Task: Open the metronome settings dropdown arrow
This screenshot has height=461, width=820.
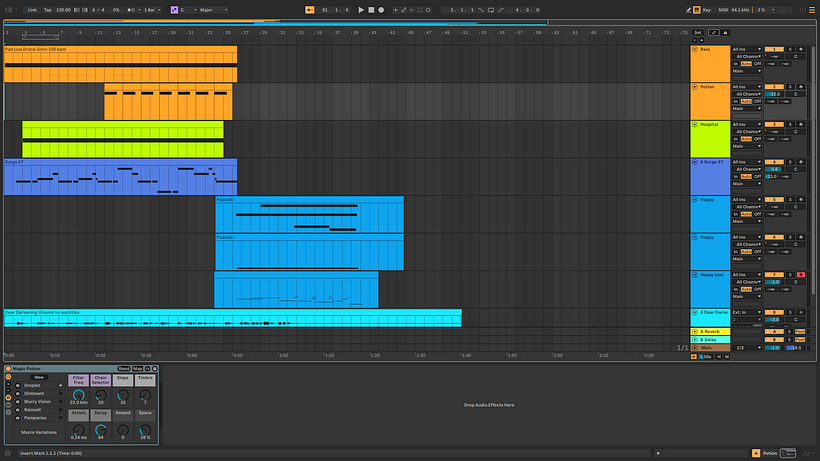Action: pos(139,10)
